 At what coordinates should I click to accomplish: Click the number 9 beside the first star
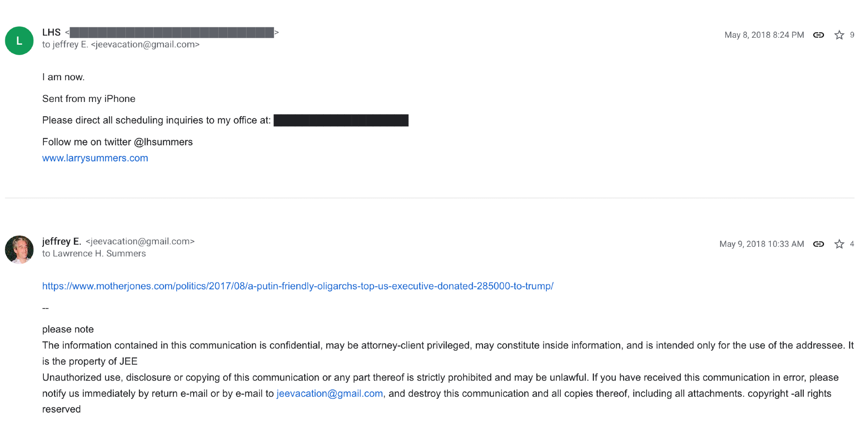852,35
